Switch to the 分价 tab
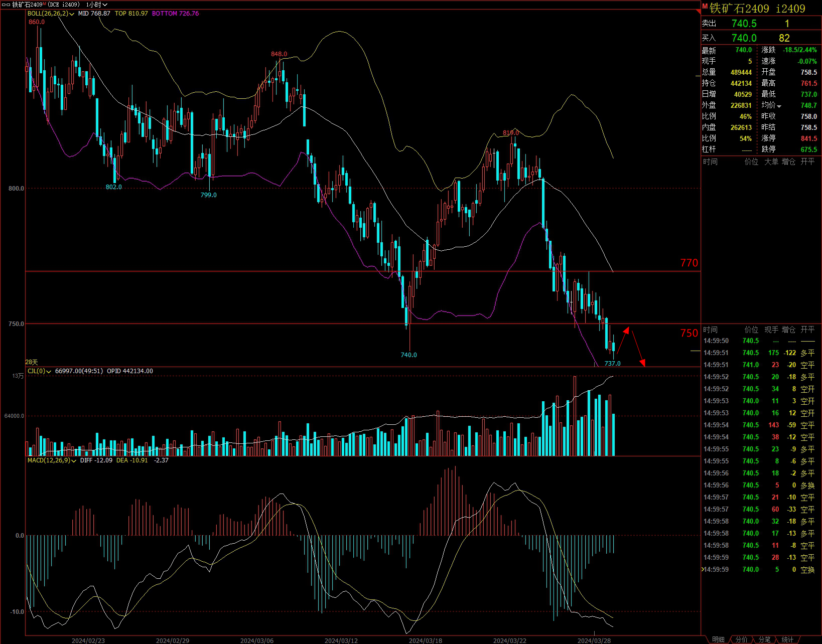The height and width of the screenshot is (644, 822). click(741, 639)
